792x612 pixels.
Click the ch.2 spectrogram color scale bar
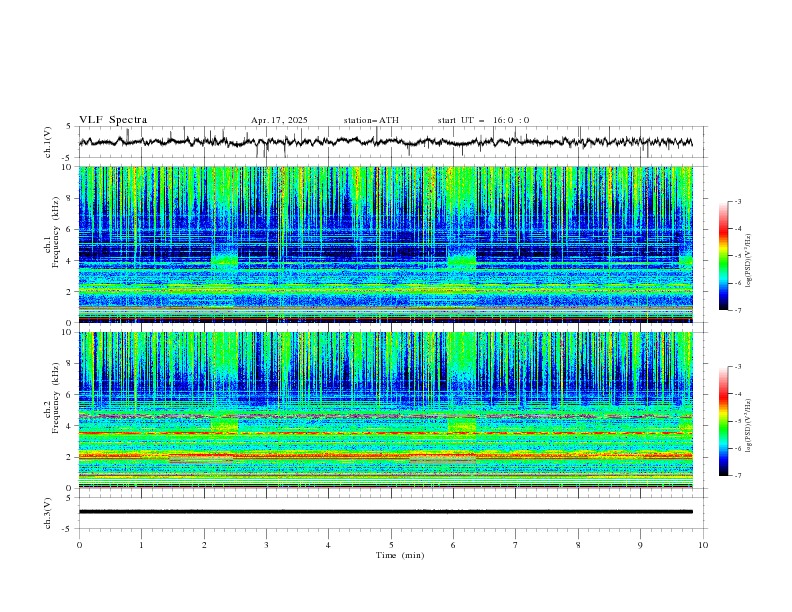coord(724,421)
